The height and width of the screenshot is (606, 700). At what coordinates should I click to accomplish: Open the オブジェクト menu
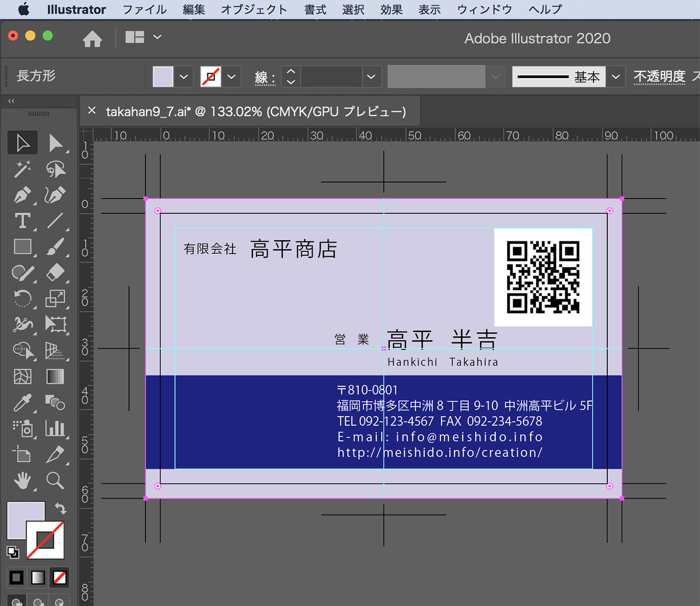254,9
